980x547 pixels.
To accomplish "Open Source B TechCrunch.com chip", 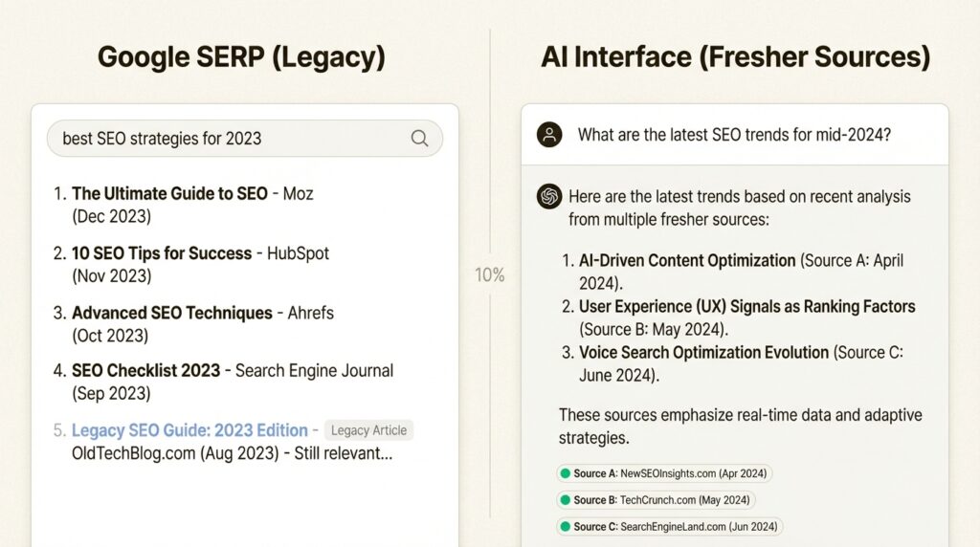I will tap(657, 500).
